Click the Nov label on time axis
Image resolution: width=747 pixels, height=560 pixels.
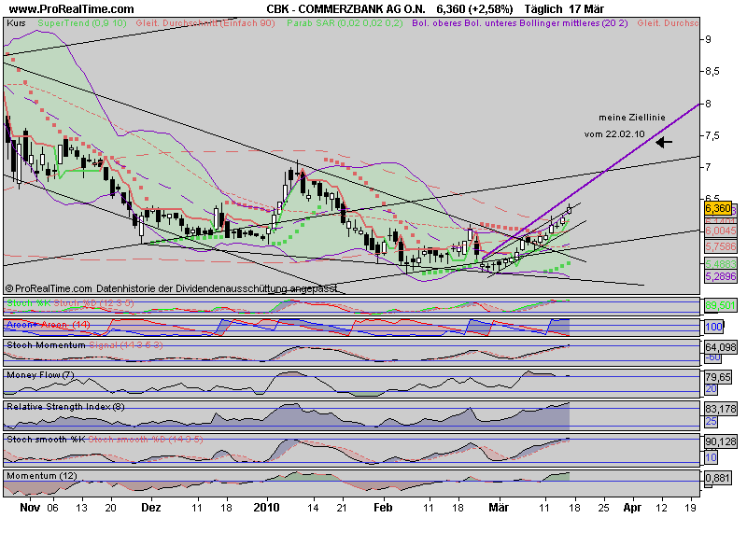point(30,508)
